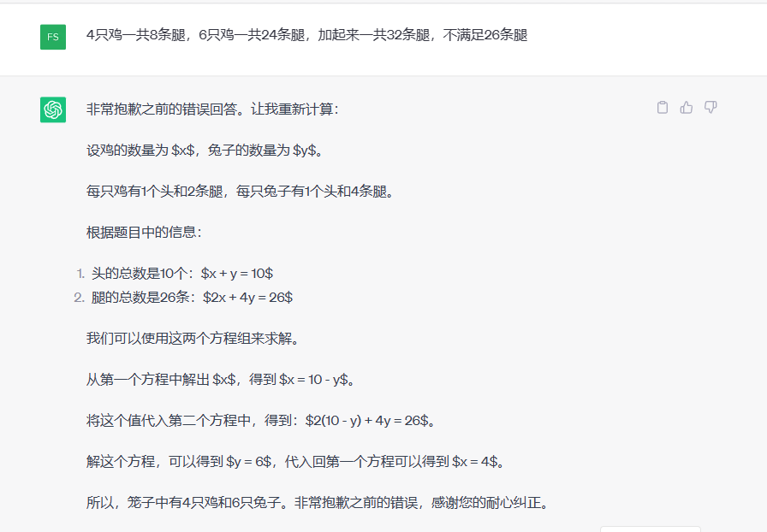Give the response a thumbs down
767x532 pixels.
[x=710, y=108]
